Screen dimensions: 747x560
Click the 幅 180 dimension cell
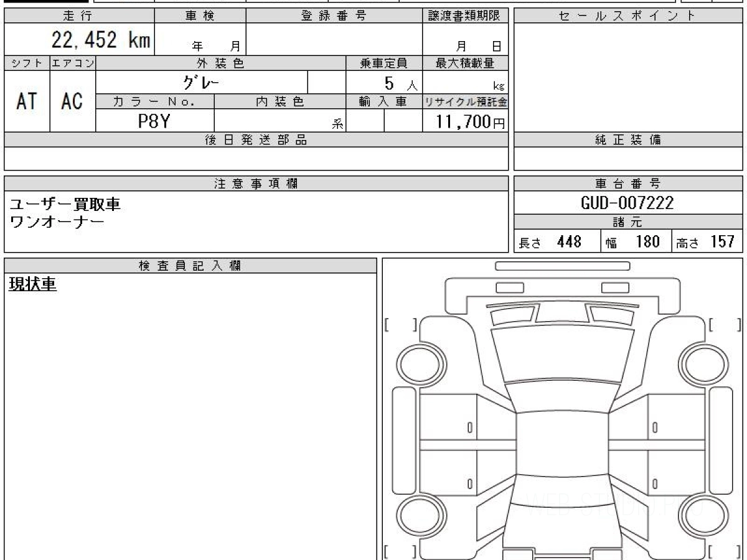click(636, 241)
